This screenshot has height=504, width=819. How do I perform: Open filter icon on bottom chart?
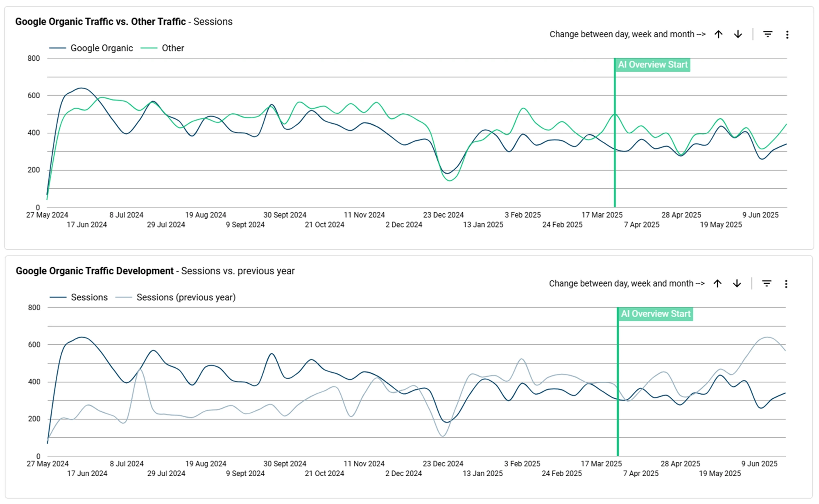(x=767, y=283)
